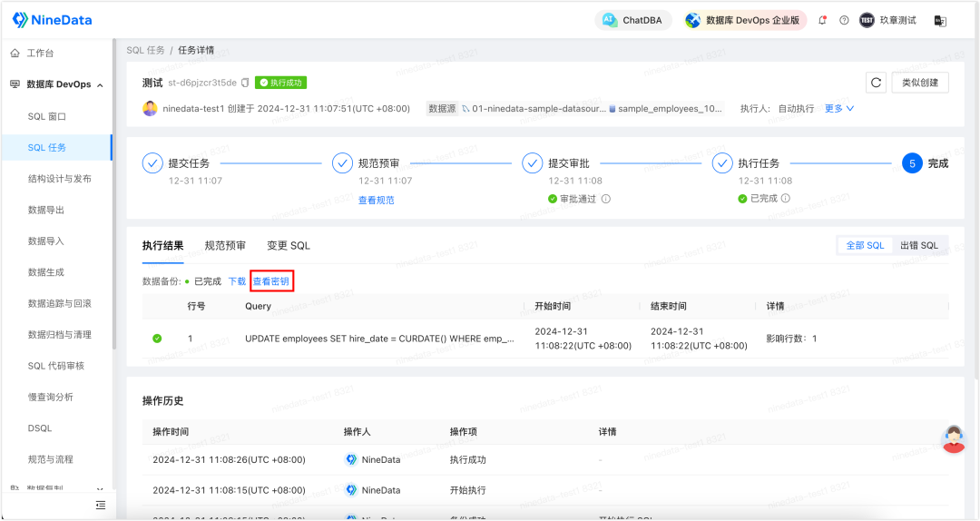Screen dimensions: 980x521
Task: Click info icon next to 已完成 step
Action: coord(786,199)
